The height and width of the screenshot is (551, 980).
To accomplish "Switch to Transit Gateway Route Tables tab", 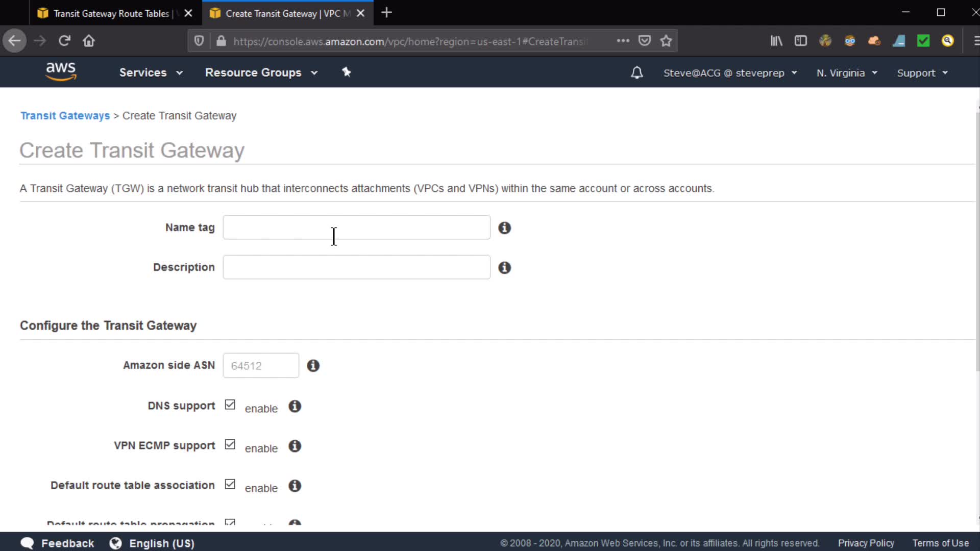I will pyautogui.click(x=111, y=13).
